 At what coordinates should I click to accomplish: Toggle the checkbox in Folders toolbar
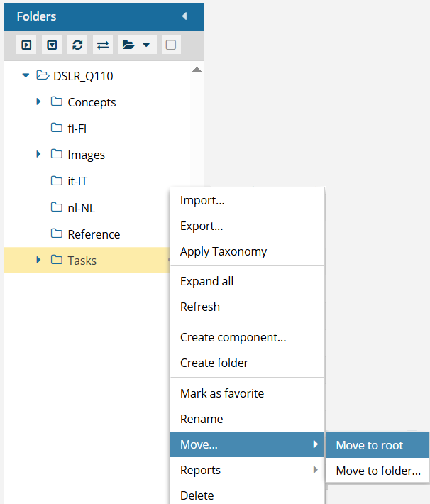click(170, 45)
